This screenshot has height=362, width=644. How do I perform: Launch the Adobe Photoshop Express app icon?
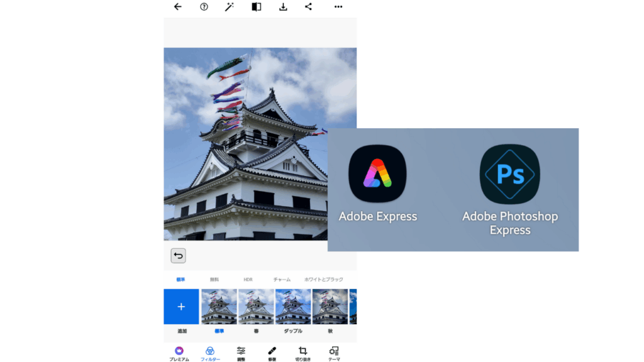pyautogui.click(x=509, y=174)
